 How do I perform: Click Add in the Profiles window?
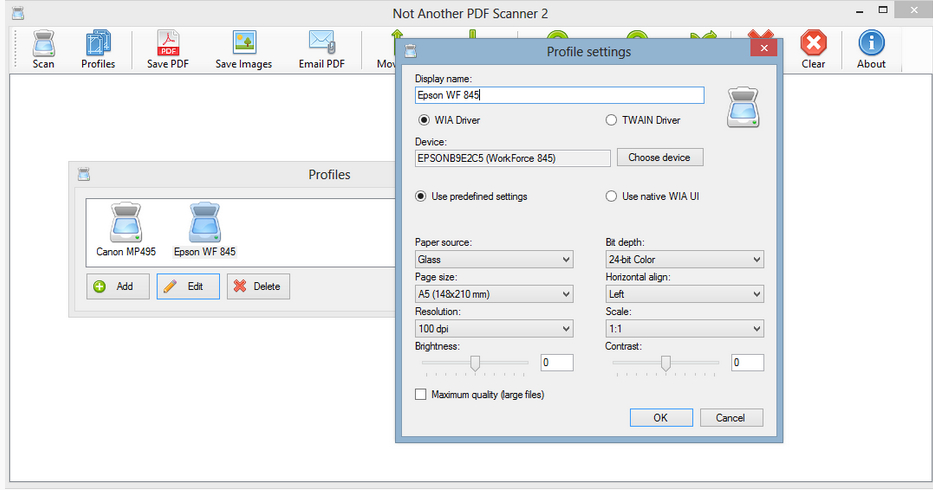[x=118, y=286]
